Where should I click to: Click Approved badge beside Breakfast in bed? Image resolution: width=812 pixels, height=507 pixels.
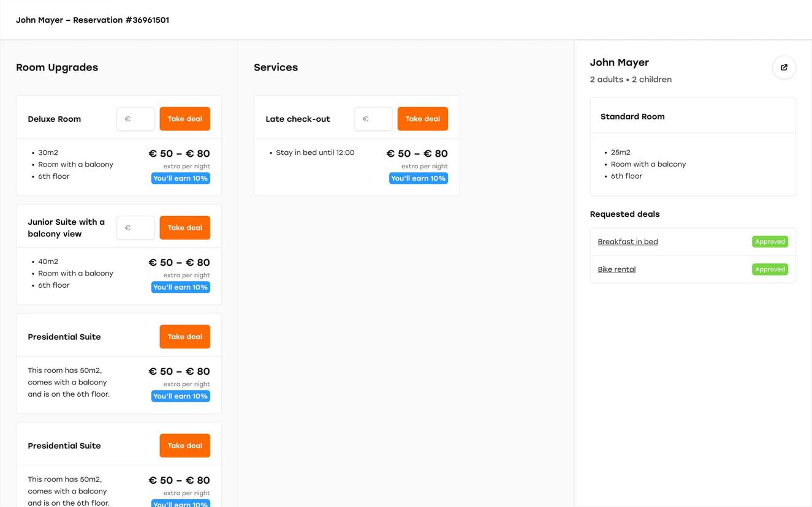[x=770, y=242]
